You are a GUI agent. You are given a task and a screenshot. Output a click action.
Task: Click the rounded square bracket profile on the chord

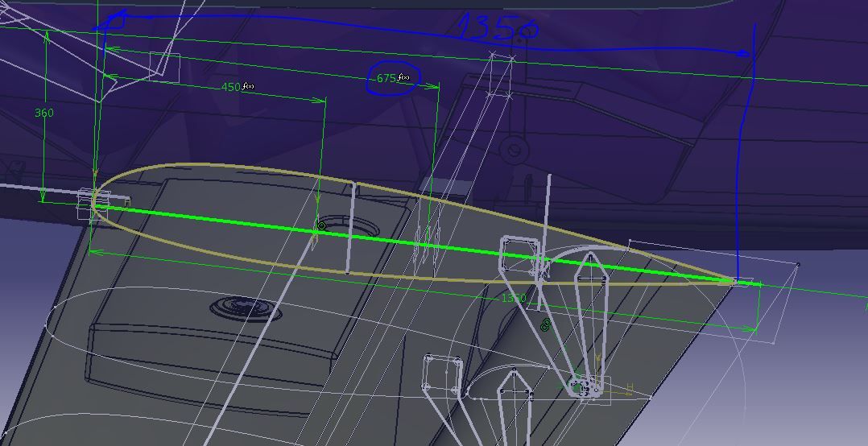[x=519, y=253]
